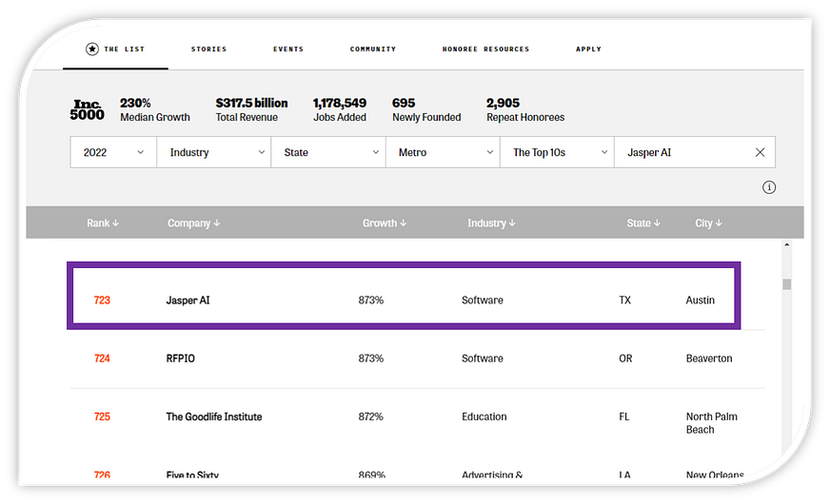
Task: Open the Jasper AI company entry
Action: pos(188,300)
